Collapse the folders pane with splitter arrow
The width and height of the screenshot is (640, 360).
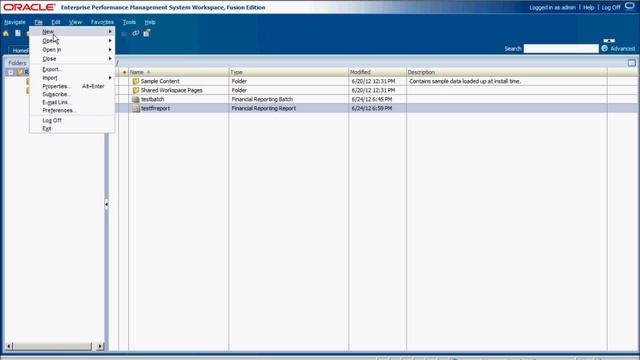[107, 204]
